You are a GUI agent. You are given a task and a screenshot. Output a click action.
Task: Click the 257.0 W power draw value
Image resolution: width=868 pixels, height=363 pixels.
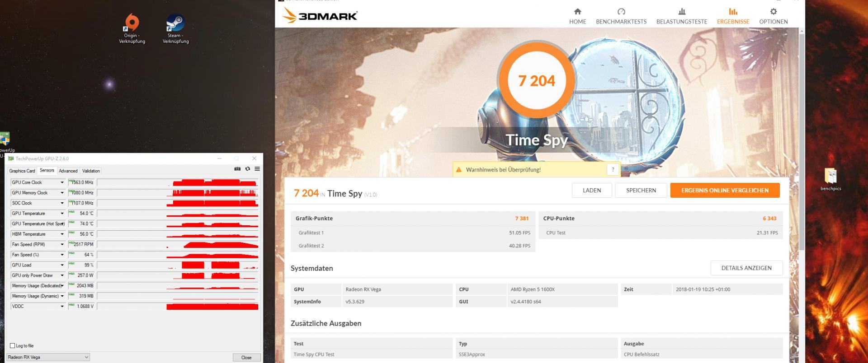tap(81, 275)
